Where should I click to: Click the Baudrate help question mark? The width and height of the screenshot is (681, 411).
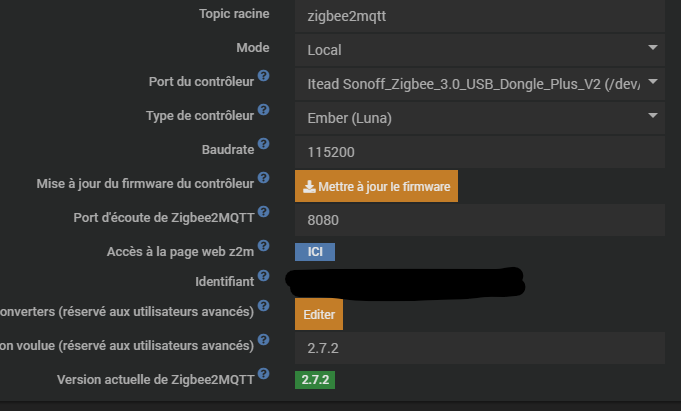(264, 145)
